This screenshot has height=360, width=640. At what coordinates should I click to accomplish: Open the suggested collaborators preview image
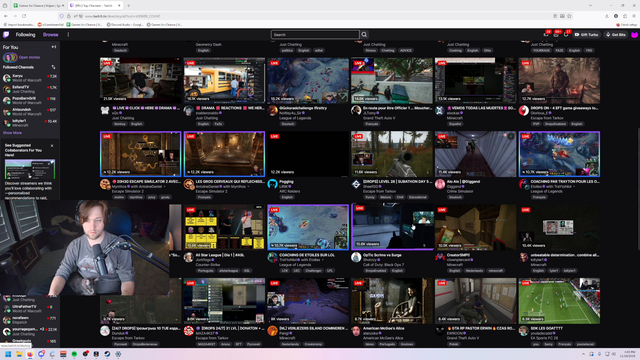30,169
